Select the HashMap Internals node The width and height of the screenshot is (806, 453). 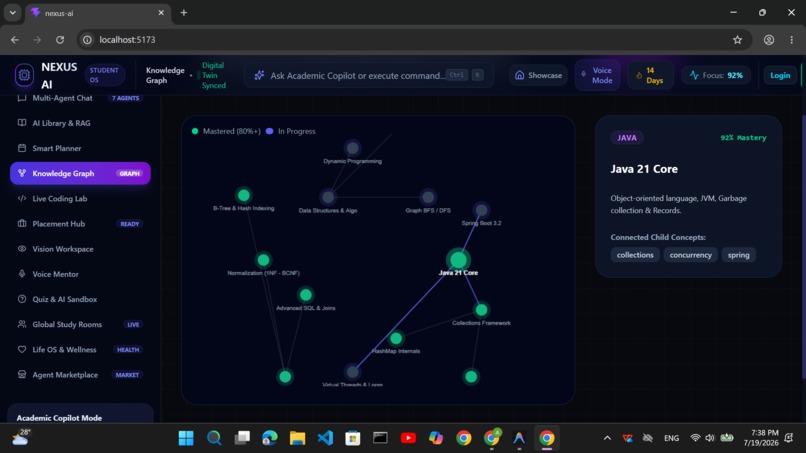point(396,338)
